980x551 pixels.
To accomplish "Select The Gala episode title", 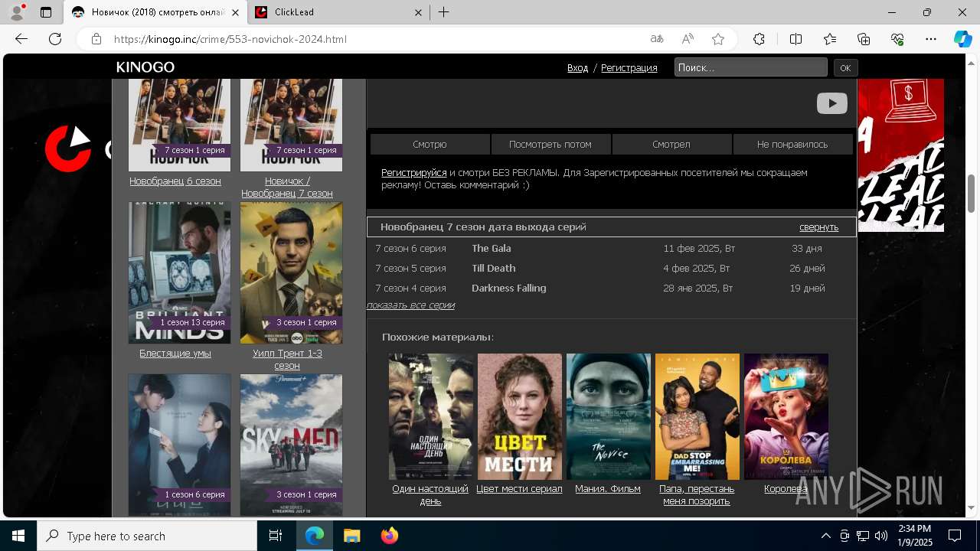I will pos(491,249).
